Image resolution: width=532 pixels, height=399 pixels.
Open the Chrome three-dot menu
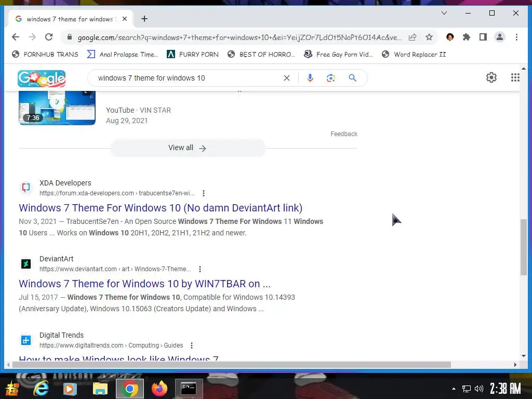pyautogui.click(x=516, y=37)
